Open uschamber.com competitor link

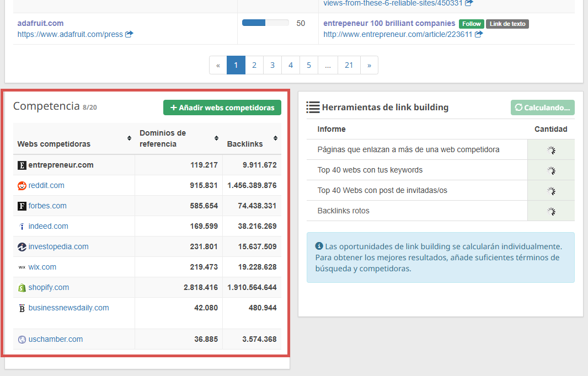tap(56, 339)
